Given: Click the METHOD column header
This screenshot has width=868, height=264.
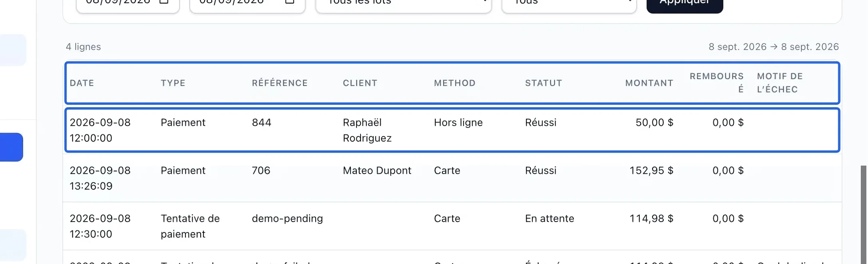Looking at the screenshot, I should (455, 83).
